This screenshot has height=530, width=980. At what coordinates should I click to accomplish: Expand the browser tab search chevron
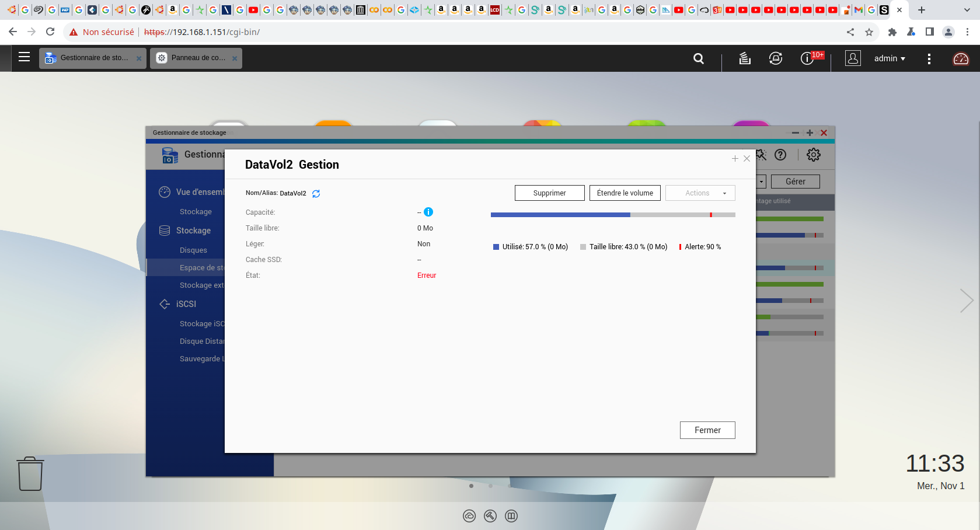tap(967, 10)
